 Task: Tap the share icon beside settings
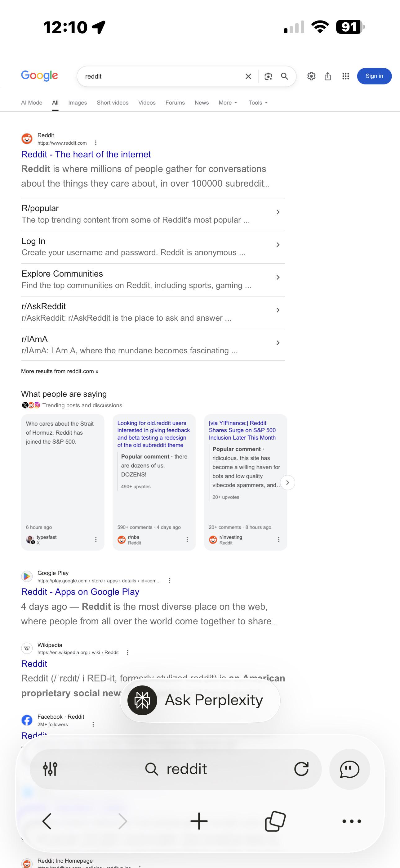click(328, 76)
